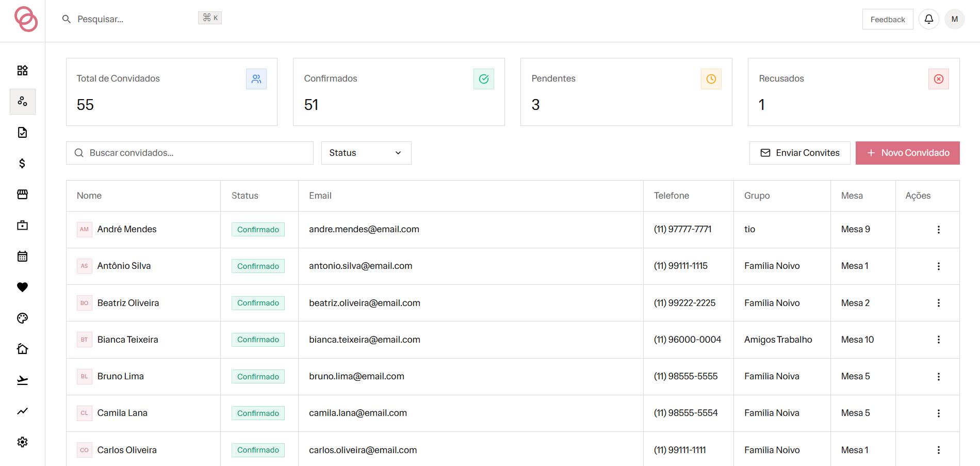Image resolution: width=980 pixels, height=466 pixels.
Task: Click the Confirmados count card
Action: (399, 92)
